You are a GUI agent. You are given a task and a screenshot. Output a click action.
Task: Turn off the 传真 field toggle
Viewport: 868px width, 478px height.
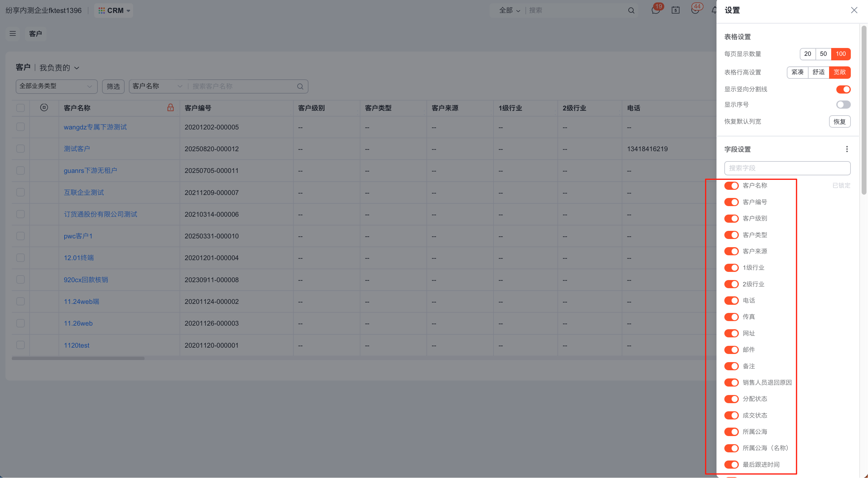coord(731,317)
